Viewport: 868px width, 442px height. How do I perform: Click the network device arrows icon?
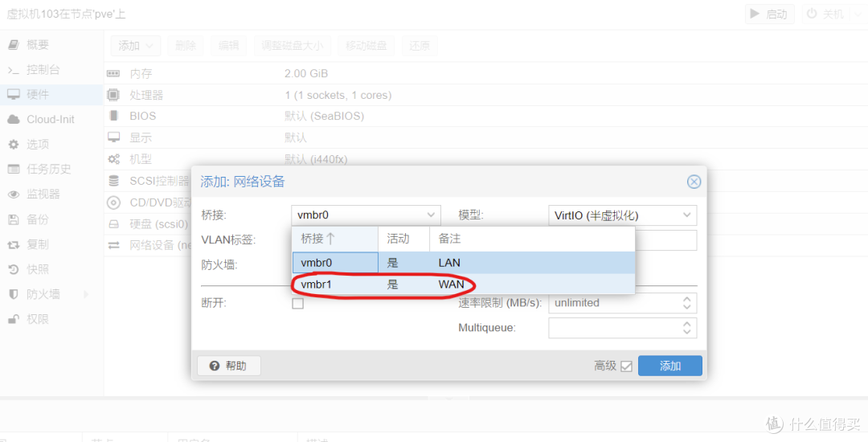(x=113, y=245)
